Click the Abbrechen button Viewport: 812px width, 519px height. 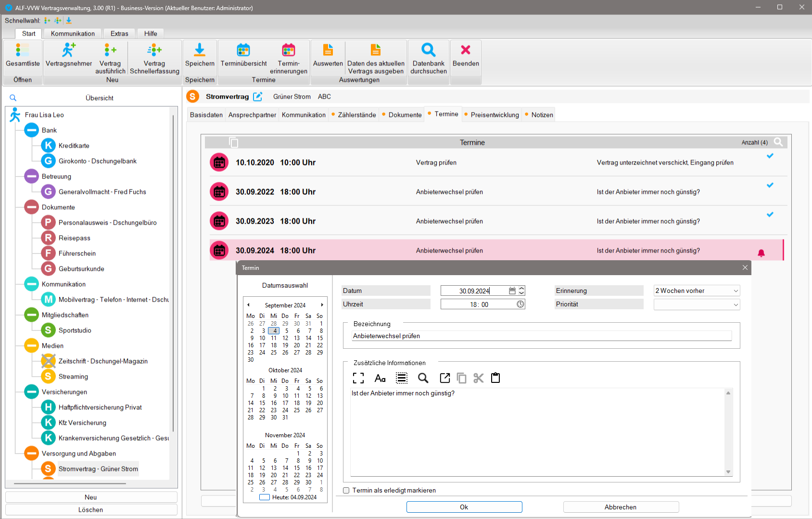[621, 507]
